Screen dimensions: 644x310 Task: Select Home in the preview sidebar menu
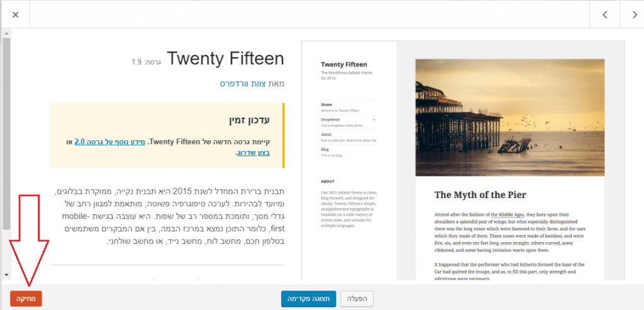point(326,105)
